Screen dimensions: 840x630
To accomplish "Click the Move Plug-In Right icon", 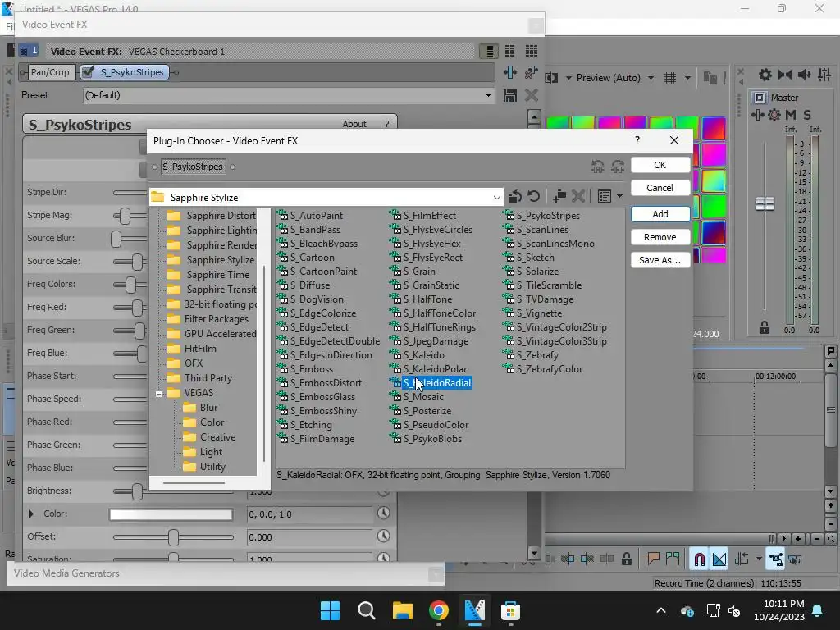I will coord(618,167).
